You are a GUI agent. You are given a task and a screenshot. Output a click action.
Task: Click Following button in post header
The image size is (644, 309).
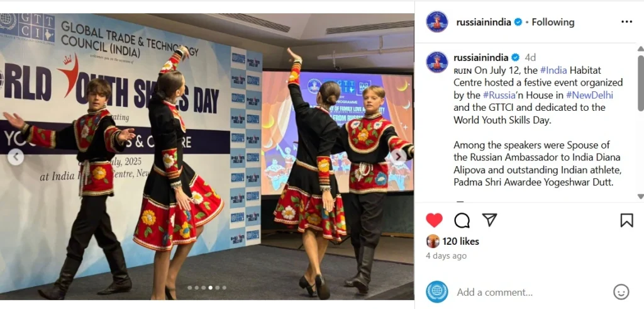pyautogui.click(x=553, y=22)
